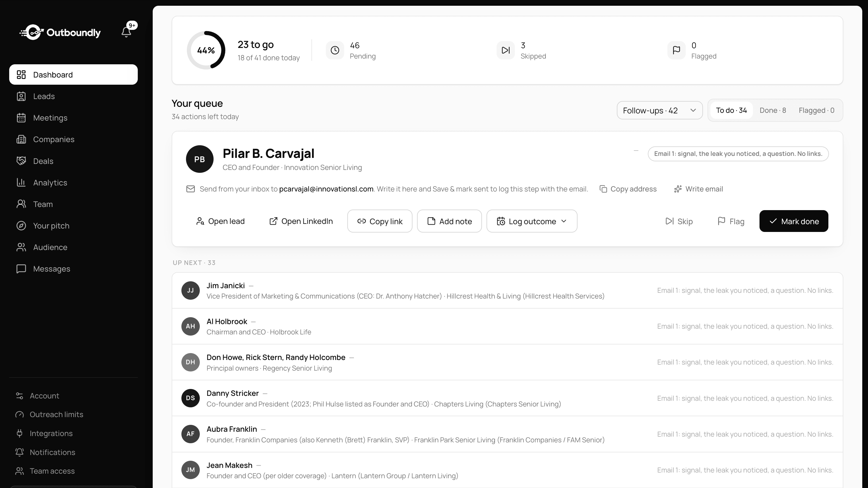Select Aubra Franklin queue row
The height and width of the screenshot is (488, 868).
pos(507,434)
